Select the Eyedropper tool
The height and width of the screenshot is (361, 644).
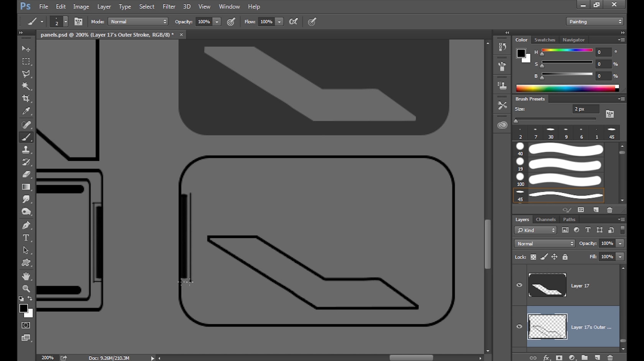click(26, 111)
